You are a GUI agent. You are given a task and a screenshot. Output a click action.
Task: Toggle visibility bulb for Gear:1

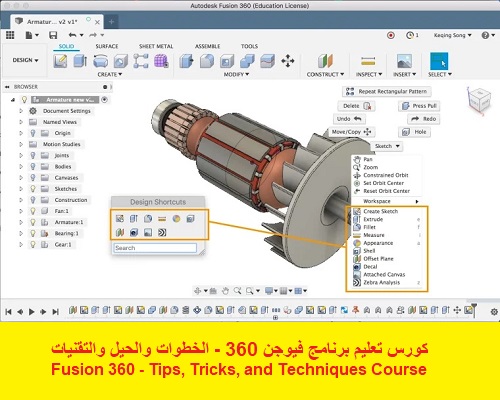pyautogui.click(x=33, y=244)
